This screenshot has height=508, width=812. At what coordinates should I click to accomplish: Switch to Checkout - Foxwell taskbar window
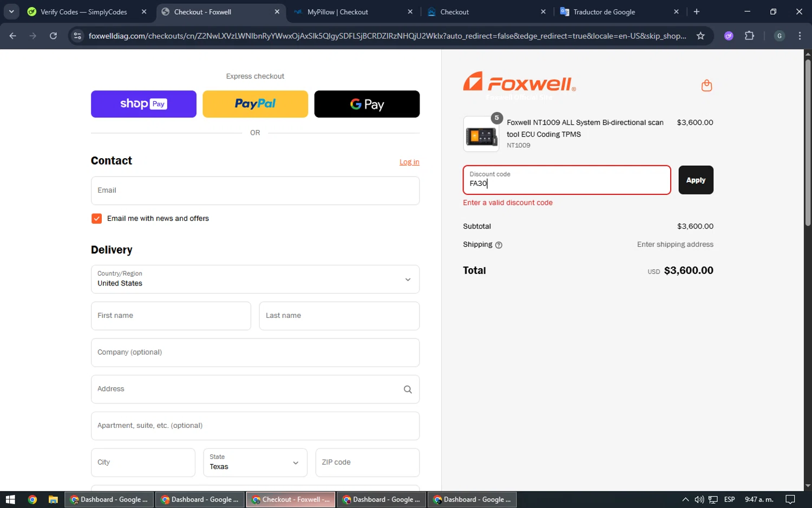(291, 499)
